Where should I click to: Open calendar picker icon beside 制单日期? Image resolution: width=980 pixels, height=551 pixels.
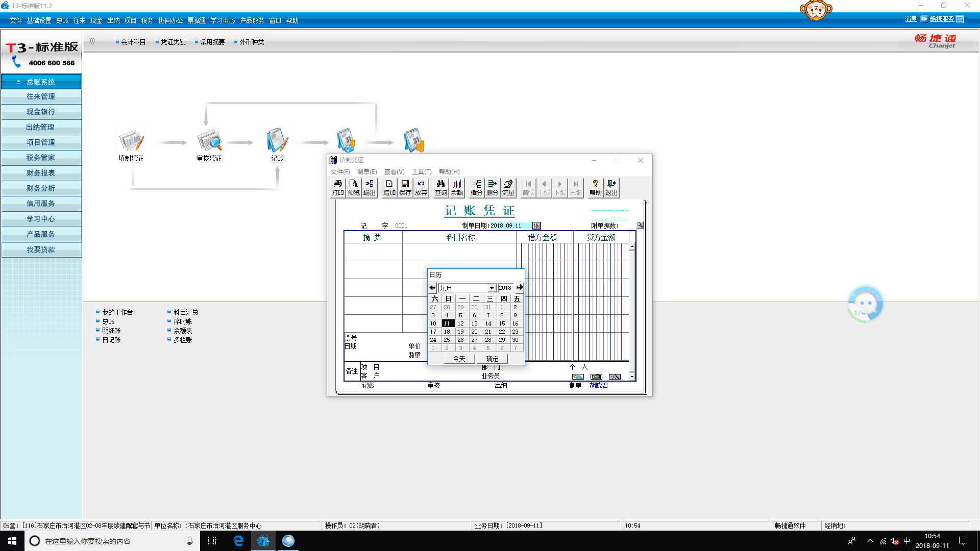tap(536, 226)
